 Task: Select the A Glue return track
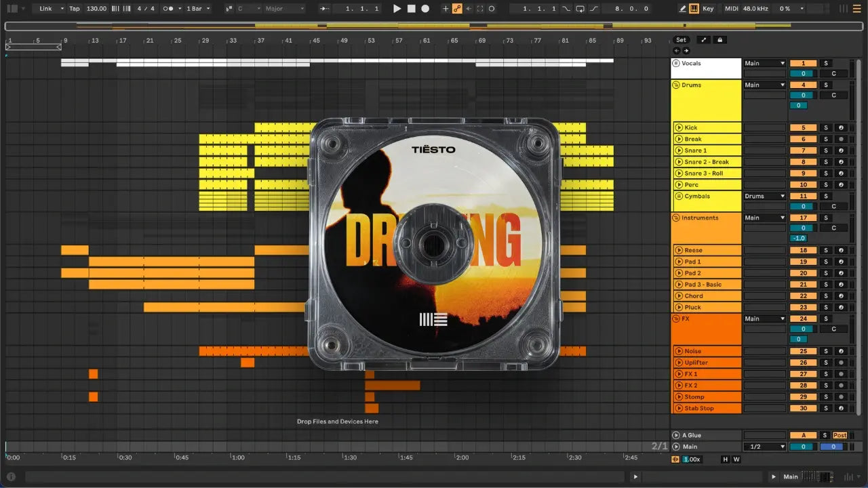coord(706,435)
